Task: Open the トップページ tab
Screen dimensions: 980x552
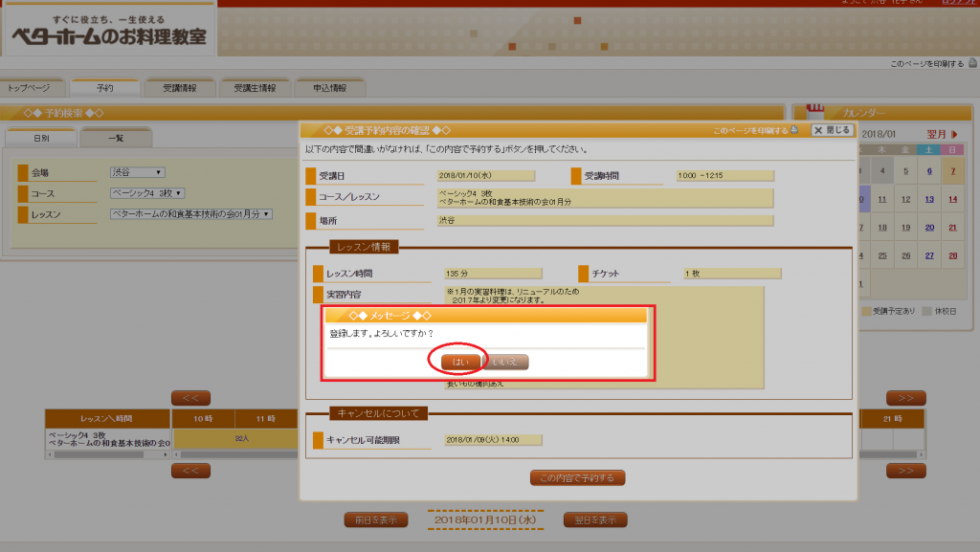Action: [32, 88]
